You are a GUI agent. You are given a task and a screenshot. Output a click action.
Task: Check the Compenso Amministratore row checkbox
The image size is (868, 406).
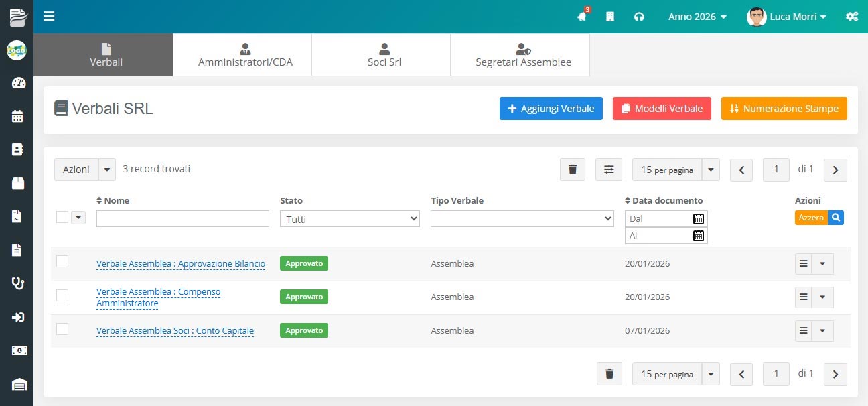click(x=62, y=295)
